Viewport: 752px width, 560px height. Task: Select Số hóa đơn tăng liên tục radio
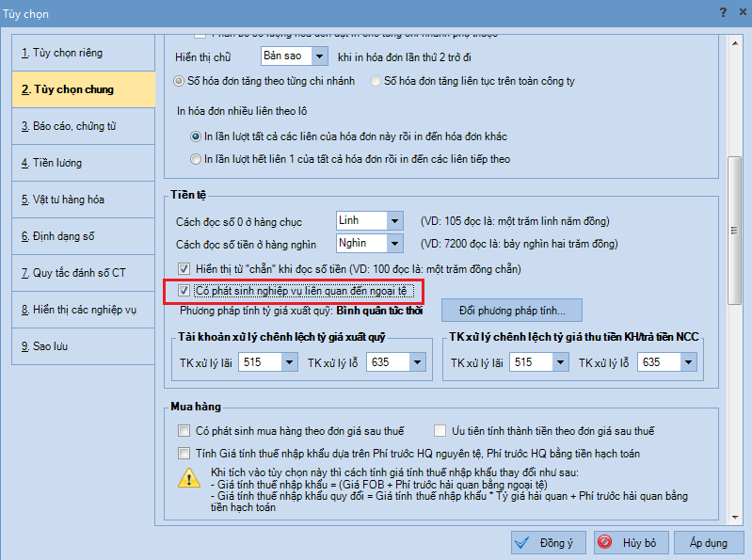(376, 81)
